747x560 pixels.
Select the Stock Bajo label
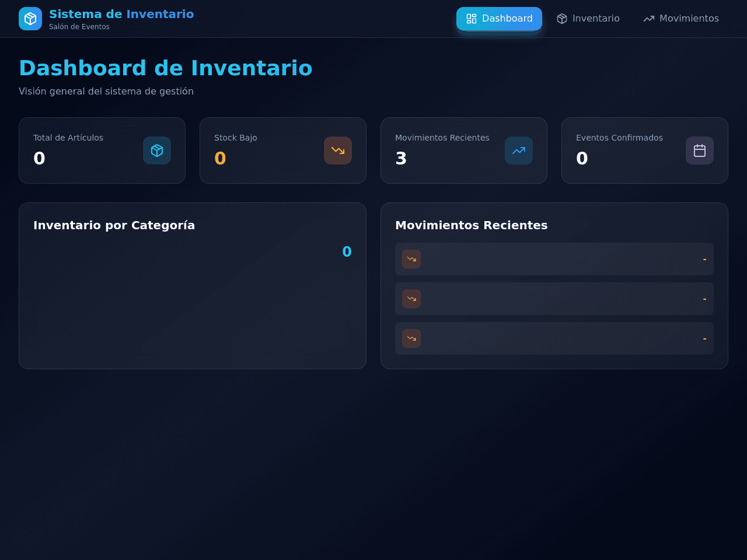pos(236,138)
